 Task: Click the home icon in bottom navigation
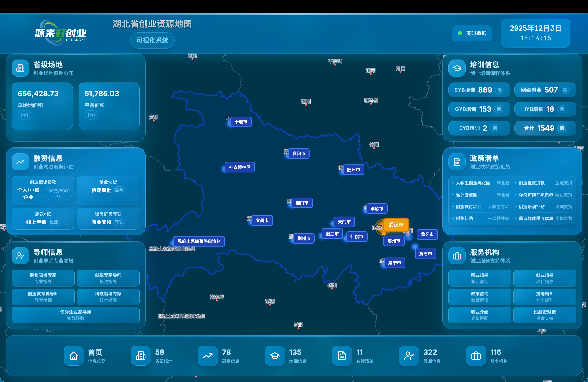point(74,356)
